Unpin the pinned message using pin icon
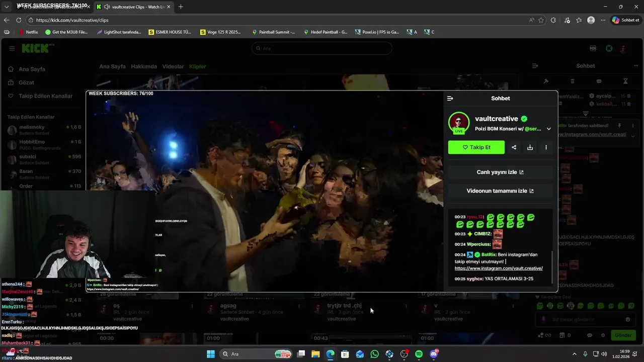This screenshot has width=644, height=362. tap(620, 126)
